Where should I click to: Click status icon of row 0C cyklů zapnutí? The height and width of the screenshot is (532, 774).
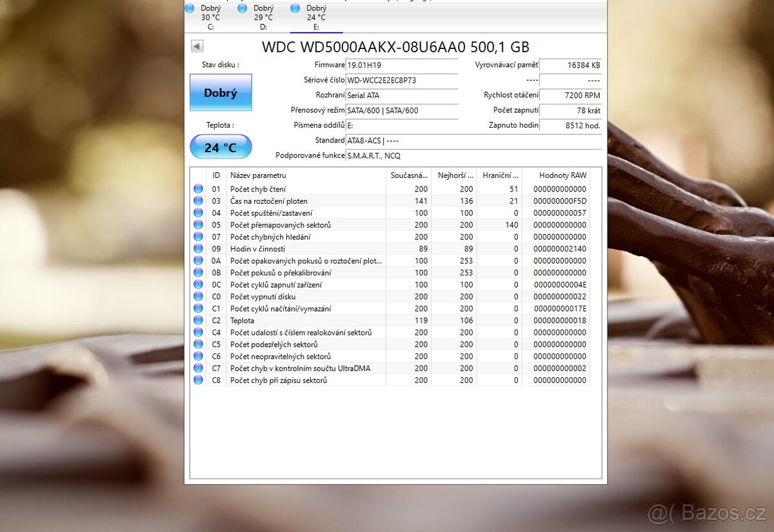point(198,284)
